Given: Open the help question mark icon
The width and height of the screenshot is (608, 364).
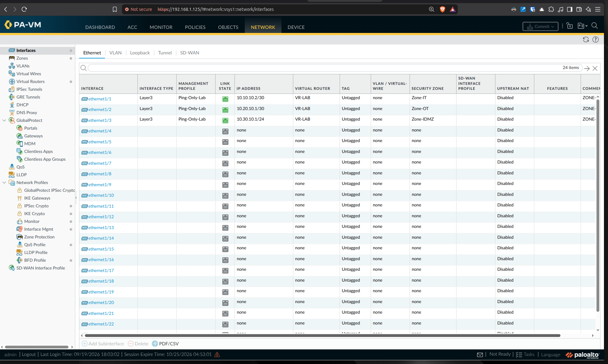Looking at the screenshot, I should tap(596, 39).
